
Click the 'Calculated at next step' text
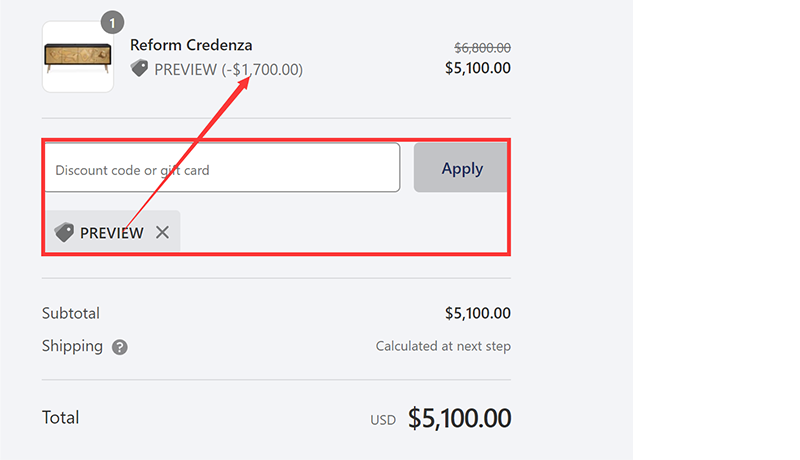click(443, 347)
